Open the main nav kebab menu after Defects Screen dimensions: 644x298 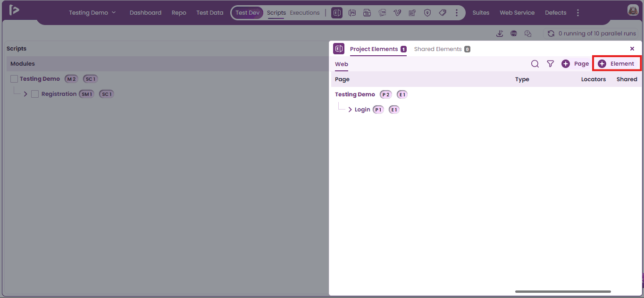pos(578,13)
